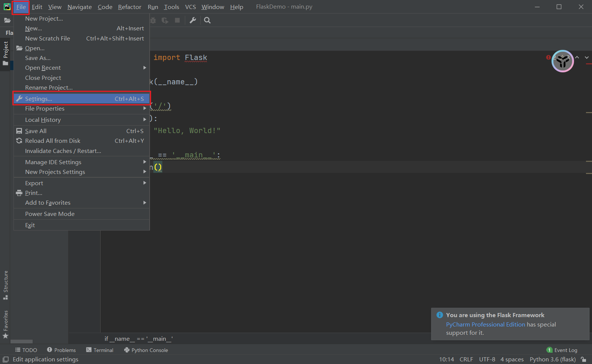
Task: Toggle Power Save Mode
Action: (x=82, y=214)
